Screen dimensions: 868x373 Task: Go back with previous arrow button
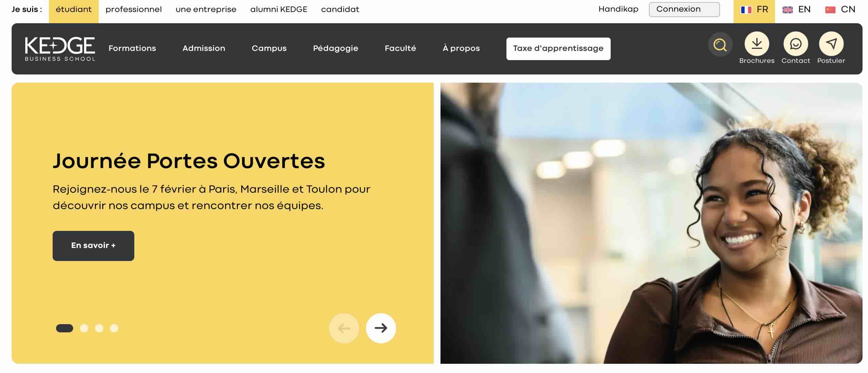click(x=344, y=328)
